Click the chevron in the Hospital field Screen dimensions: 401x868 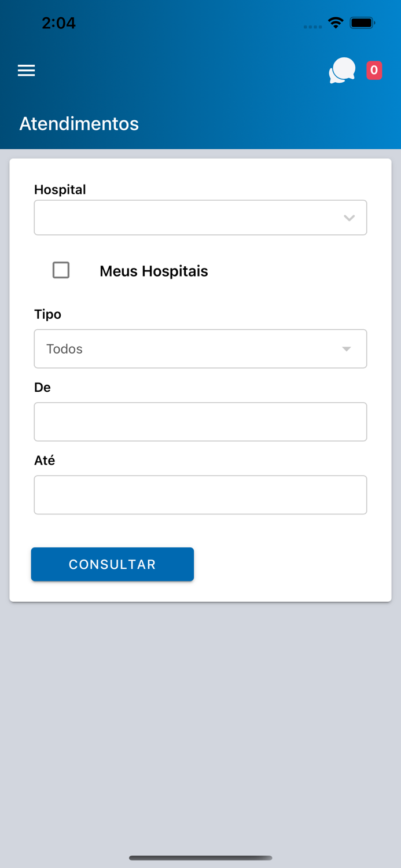coord(349,218)
